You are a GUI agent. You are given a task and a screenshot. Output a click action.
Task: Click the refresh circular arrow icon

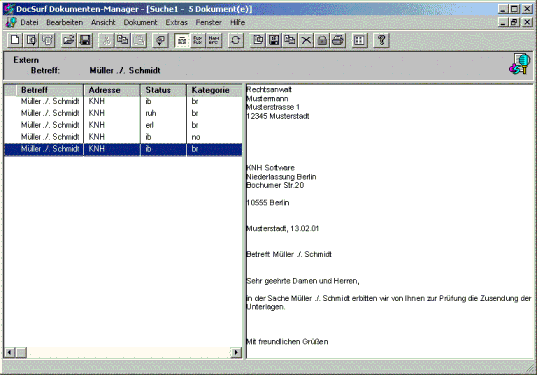[x=235, y=40]
